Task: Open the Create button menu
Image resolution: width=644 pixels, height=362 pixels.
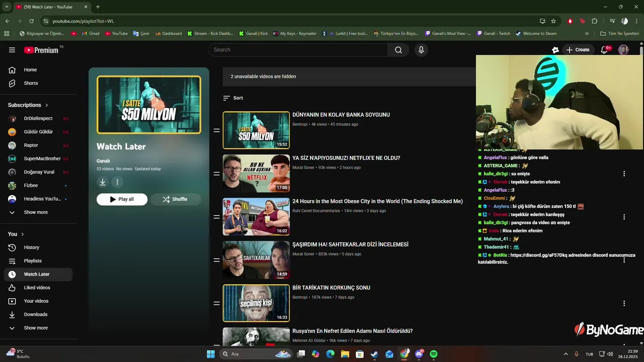Action: pos(578,50)
